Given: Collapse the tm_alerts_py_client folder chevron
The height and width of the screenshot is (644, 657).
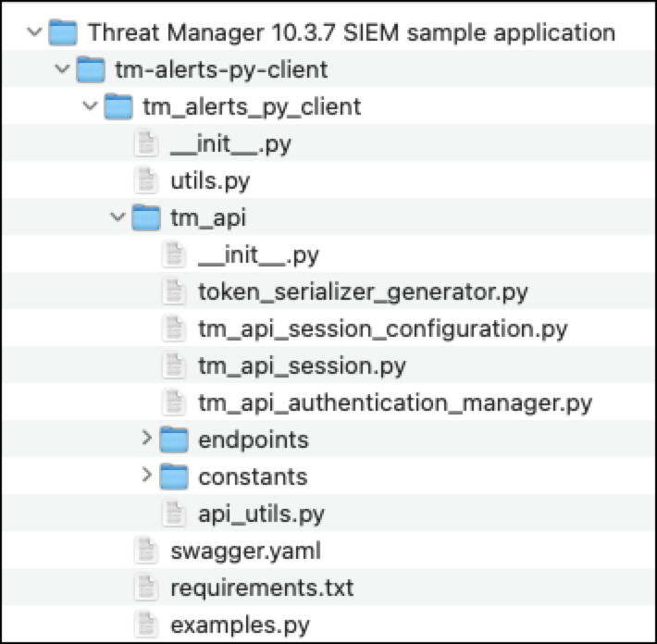Looking at the screenshot, I should click(90, 105).
